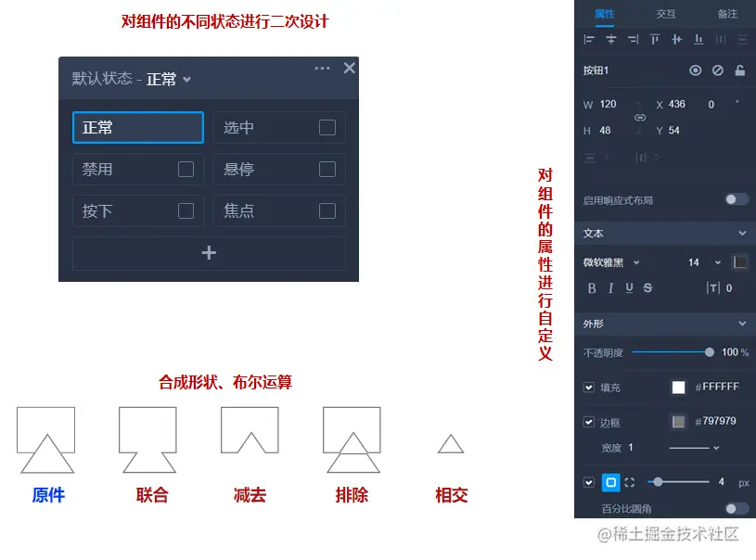The height and width of the screenshot is (560, 756).
Task: Click the component name 按钮1
Action: click(596, 70)
